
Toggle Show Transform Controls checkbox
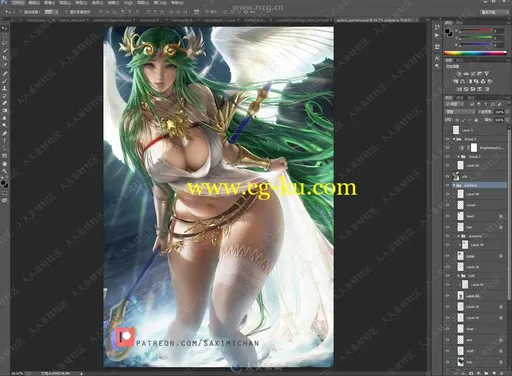(66, 12)
